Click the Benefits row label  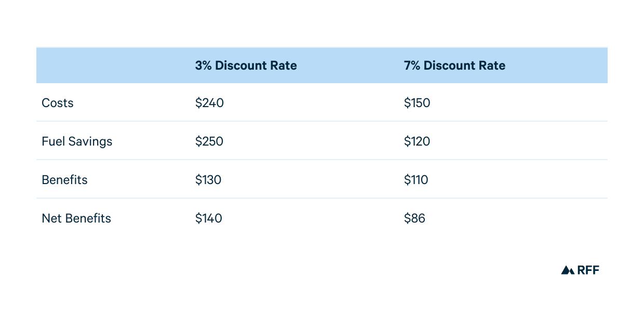[x=64, y=180]
